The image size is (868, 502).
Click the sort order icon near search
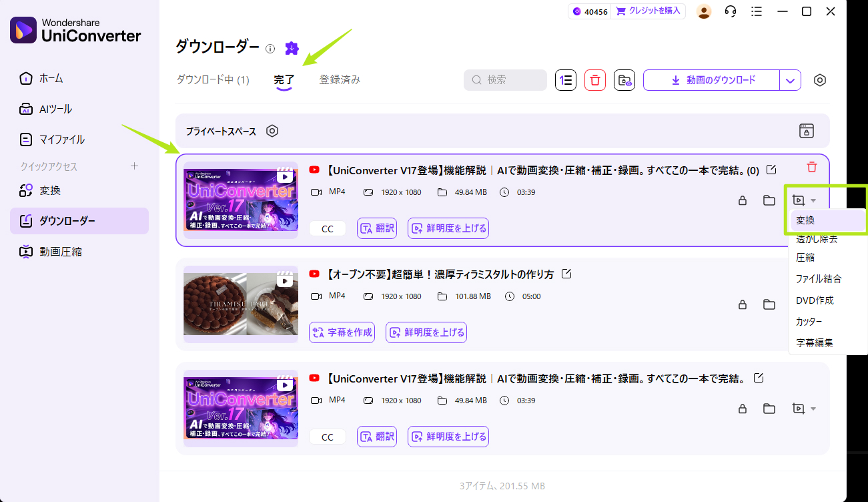[x=565, y=79]
